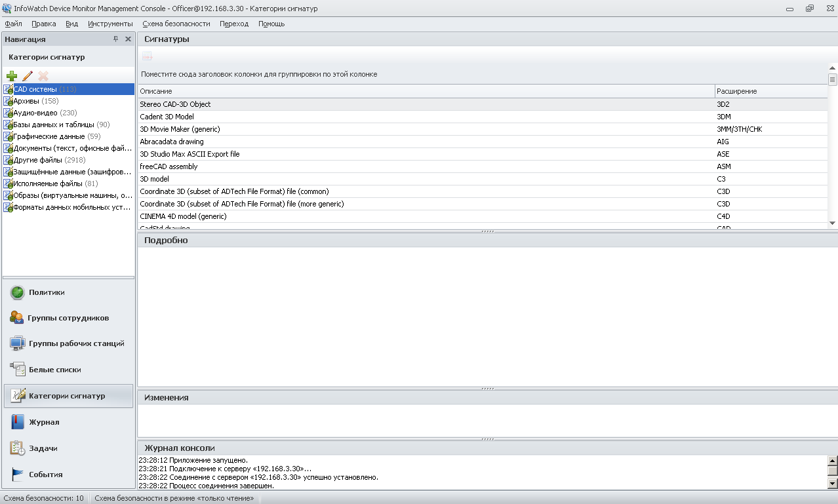Click the Архивы category icon
838x504 pixels.
click(x=9, y=101)
